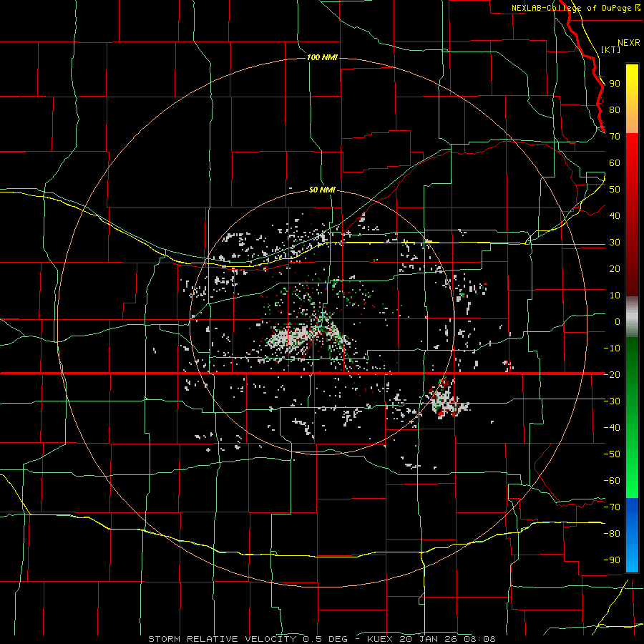Click the gray near-zero segment of color bar

[x=632, y=317]
